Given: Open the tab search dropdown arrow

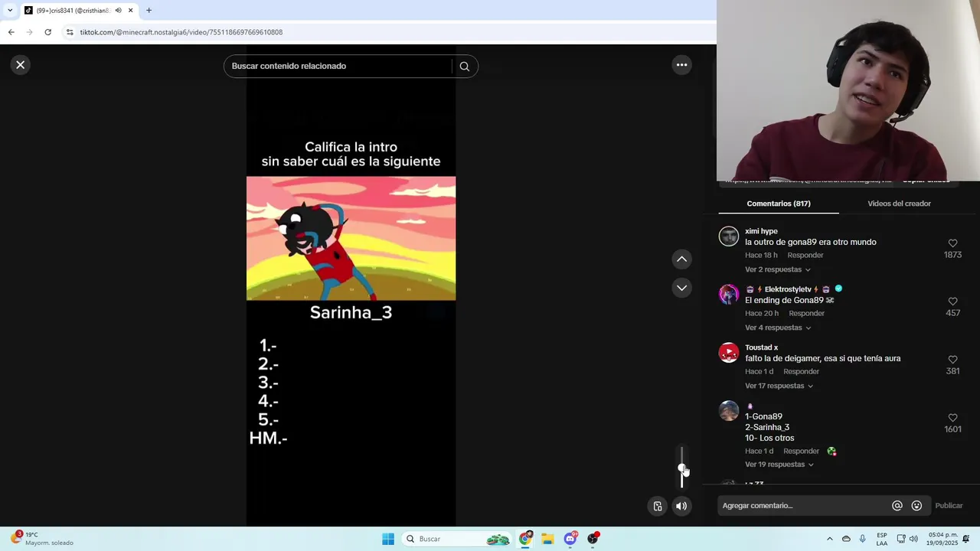Looking at the screenshot, I should [10, 11].
